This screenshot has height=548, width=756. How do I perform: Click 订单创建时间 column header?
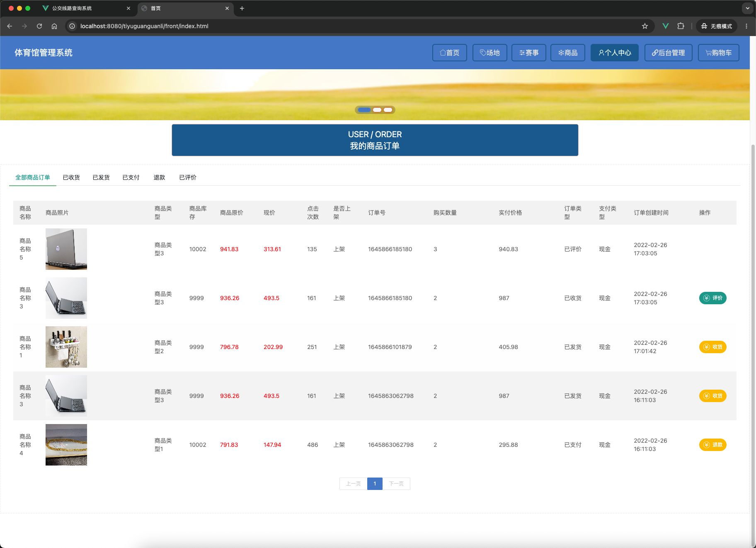(x=651, y=213)
